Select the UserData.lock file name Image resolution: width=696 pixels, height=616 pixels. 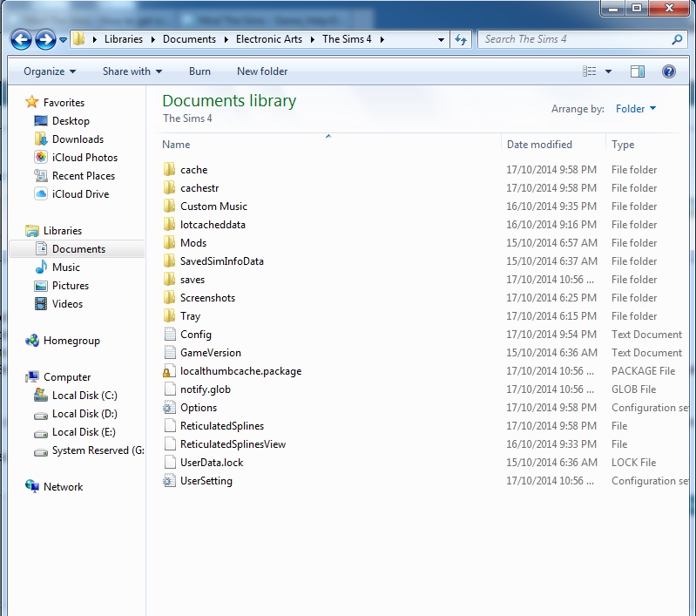tap(212, 463)
